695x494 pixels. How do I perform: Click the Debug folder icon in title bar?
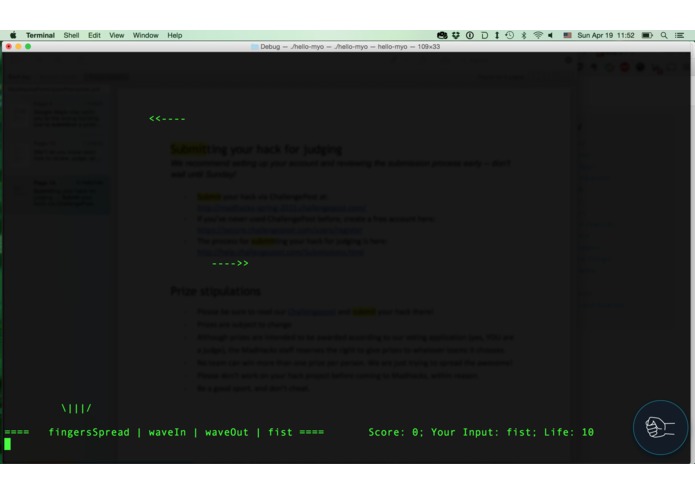tap(254, 47)
